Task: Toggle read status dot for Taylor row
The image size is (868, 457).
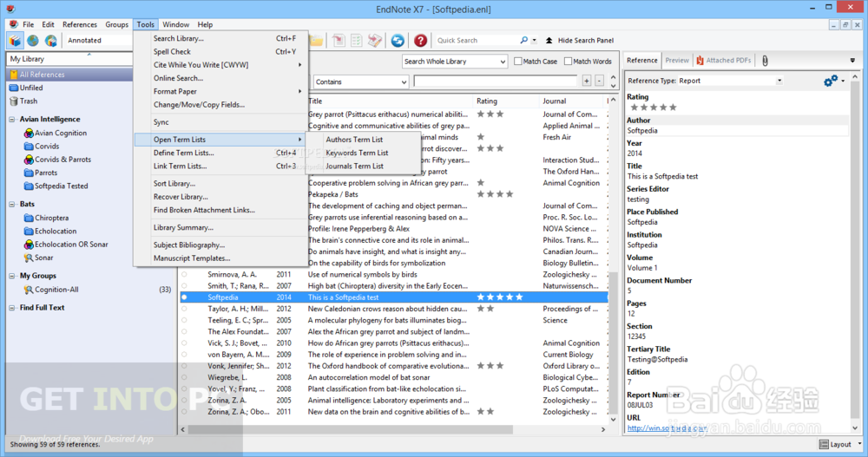Action: point(184,309)
